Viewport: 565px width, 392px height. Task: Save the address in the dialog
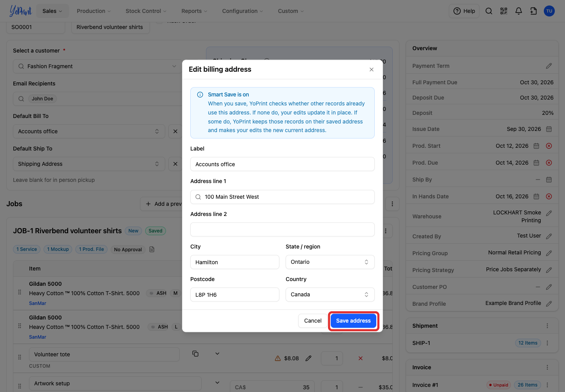click(354, 321)
